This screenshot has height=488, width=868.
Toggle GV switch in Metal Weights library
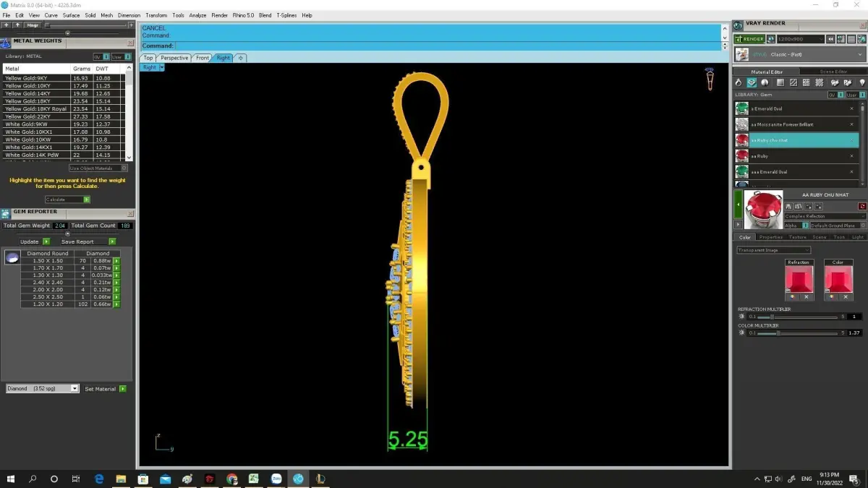pos(101,56)
